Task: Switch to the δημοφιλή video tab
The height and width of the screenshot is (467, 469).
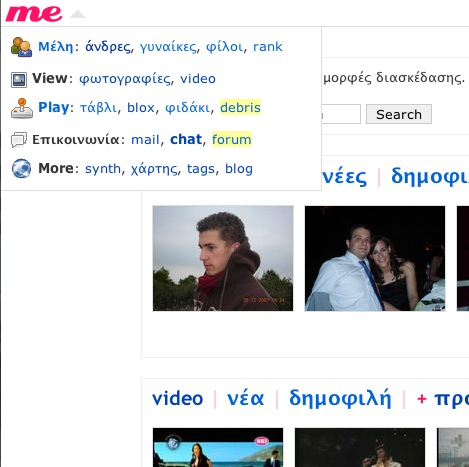Action: (x=340, y=399)
